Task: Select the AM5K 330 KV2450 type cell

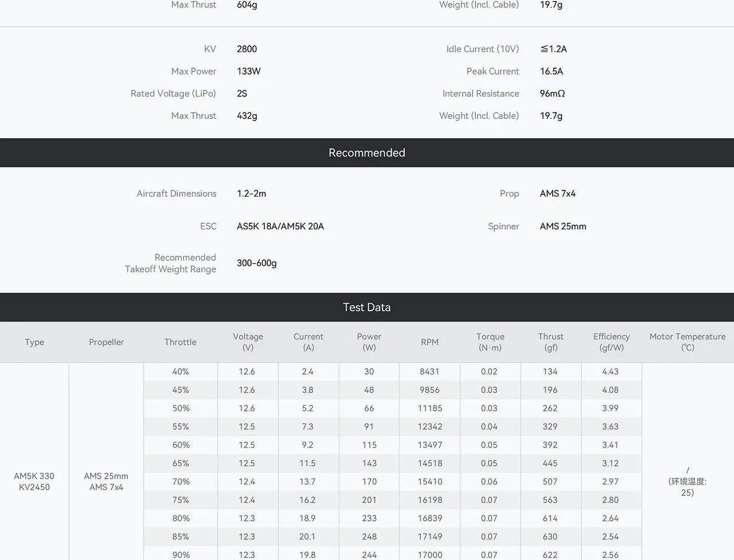Action: click(34, 481)
